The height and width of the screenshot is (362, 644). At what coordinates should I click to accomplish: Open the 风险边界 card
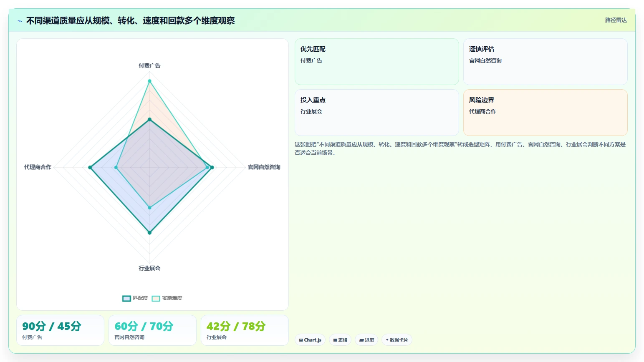click(x=546, y=113)
